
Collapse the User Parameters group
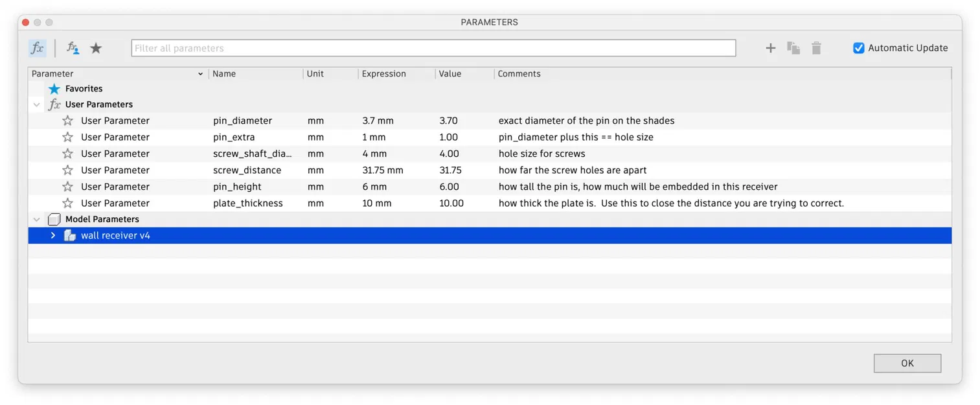pos(37,104)
